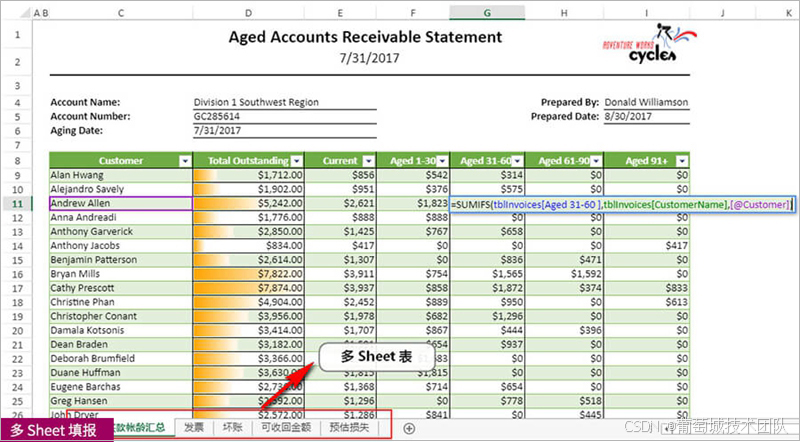Click the Aged Accounts Receivable Statement title

coord(365,37)
